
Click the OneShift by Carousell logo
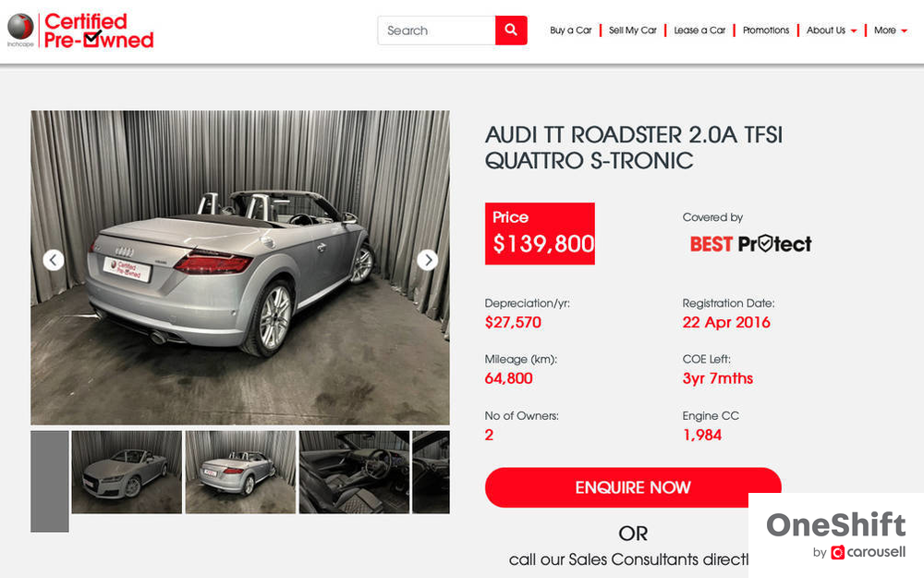(x=835, y=535)
